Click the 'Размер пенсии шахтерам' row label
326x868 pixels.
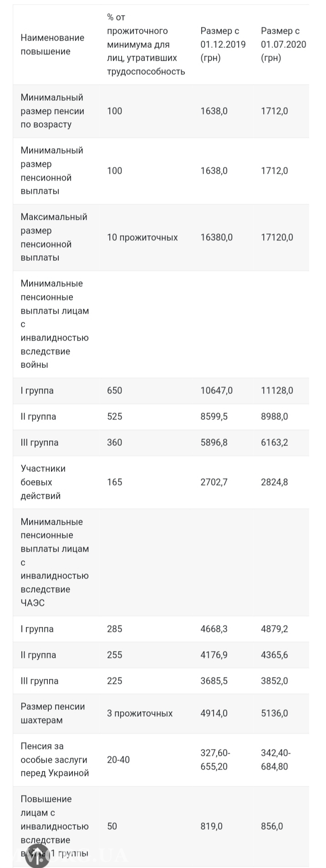[53, 713]
